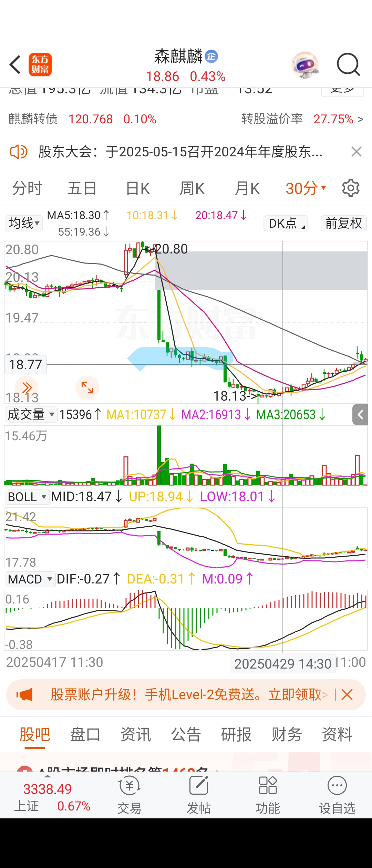
Task: Tap the speaker announcement icon
Action: coord(18,152)
